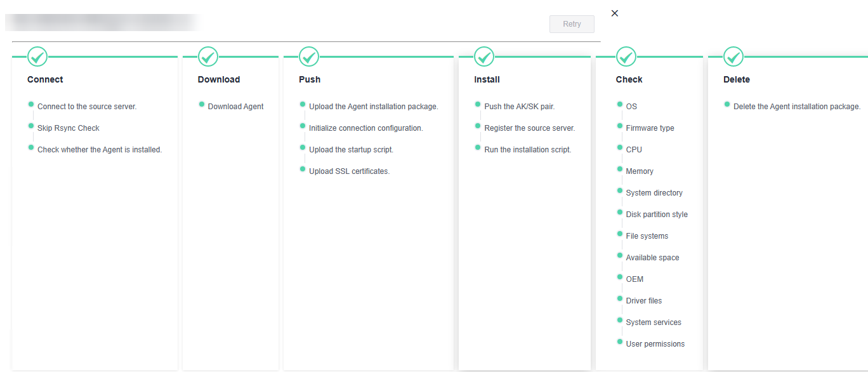Click green status dot beside 'Memory'
This screenshot has width=868, height=372.
[620, 169]
